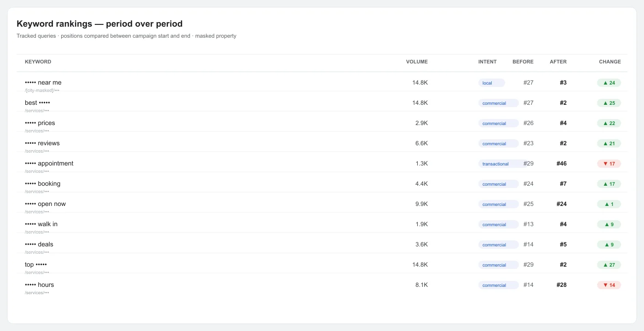Select the 'deals' keyword
Viewport: 644px width, 331px height.
coord(39,244)
